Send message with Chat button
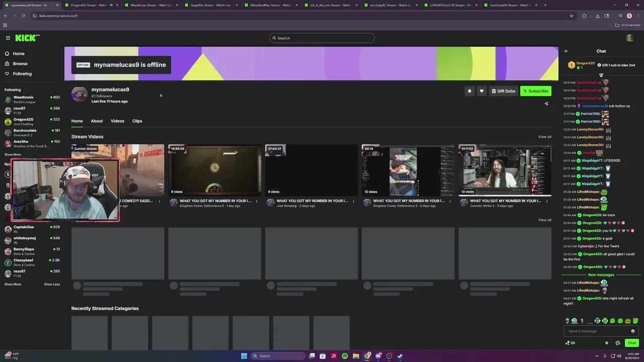This screenshot has width=644, height=362. click(632, 343)
